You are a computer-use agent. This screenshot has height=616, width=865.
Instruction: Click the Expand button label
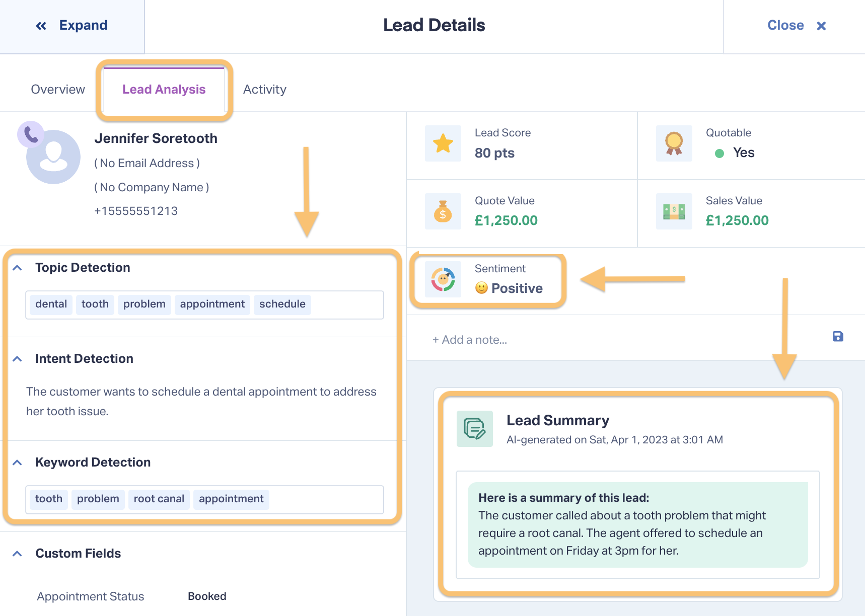[x=83, y=25]
